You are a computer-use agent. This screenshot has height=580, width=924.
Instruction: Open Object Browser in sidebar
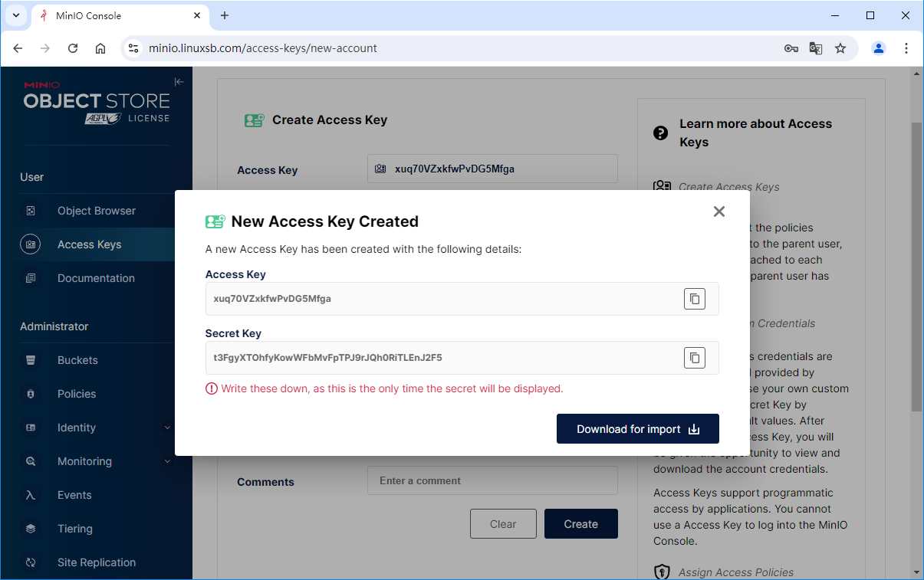click(96, 211)
